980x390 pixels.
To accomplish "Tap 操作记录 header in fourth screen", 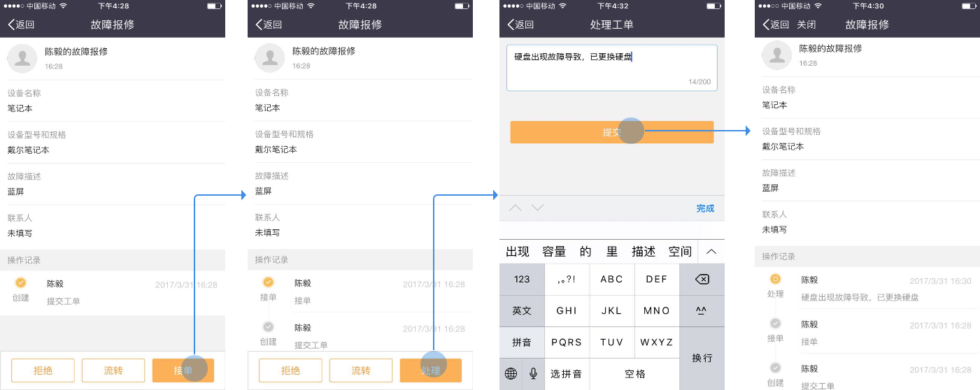I will [x=779, y=257].
